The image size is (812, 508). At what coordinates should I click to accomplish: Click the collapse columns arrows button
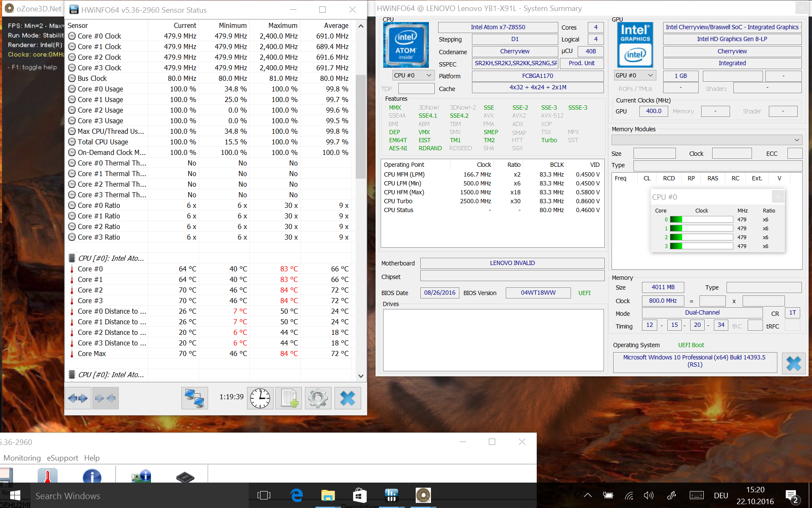(x=105, y=398)
